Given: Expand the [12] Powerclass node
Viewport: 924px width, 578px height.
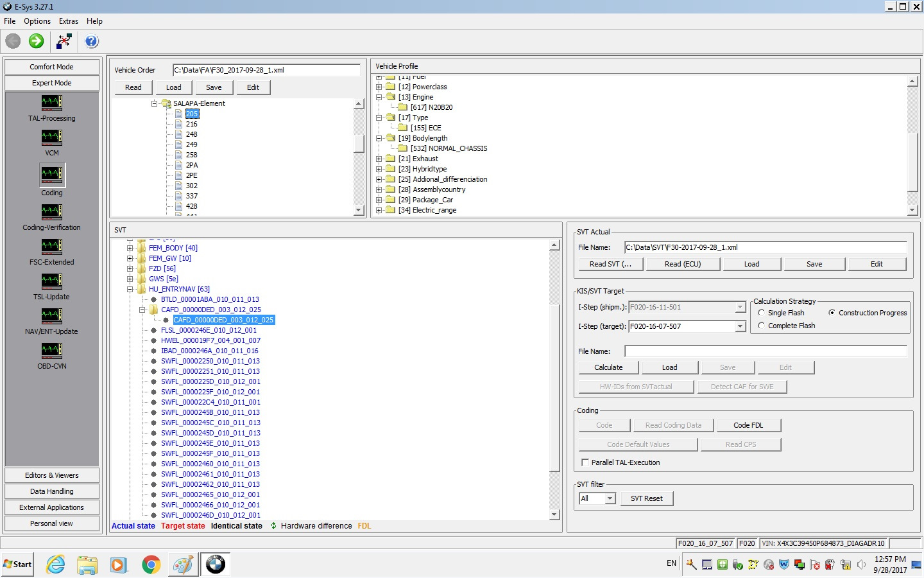Looking at the screenshot, I should [379, 87].
